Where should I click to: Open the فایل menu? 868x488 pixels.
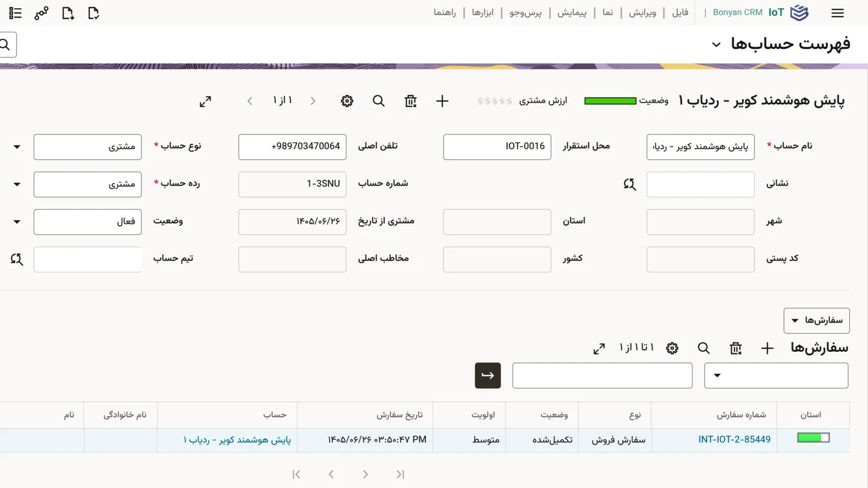[680, 12]
